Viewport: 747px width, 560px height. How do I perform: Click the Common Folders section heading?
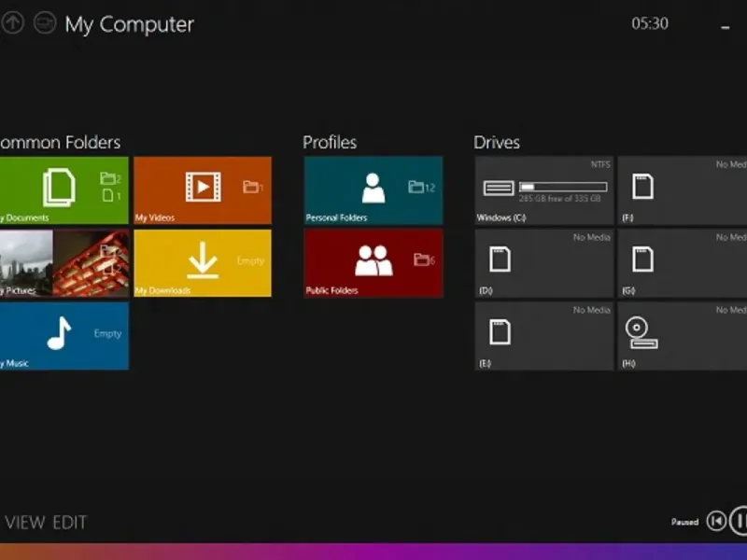pyautogui.click(x=60, y=143)
